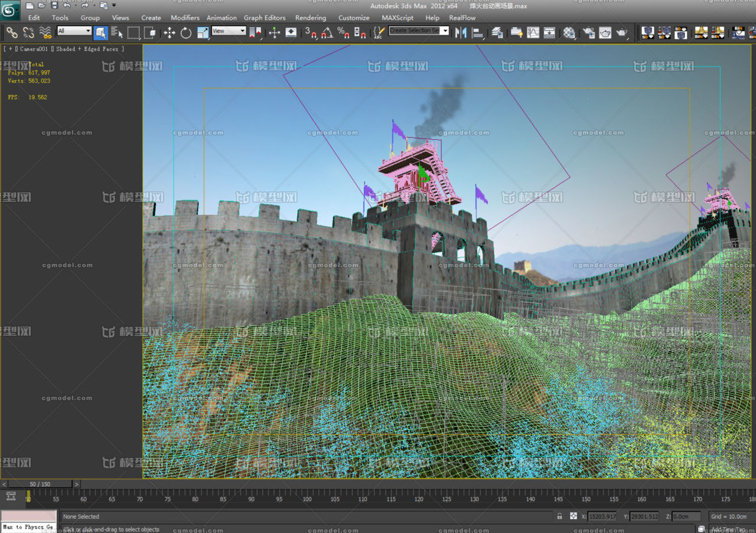
Task: Toggle the 3D Snaps button
Action: pyautogui.click(x=311, y=32)
